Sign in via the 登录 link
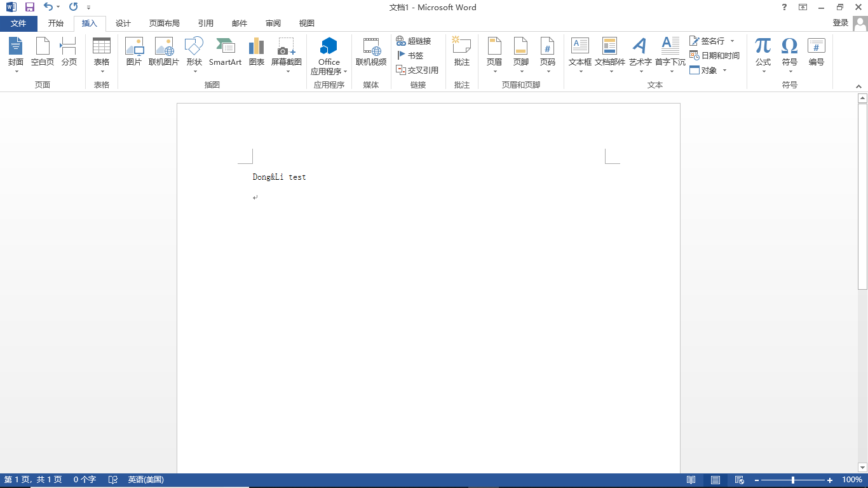The image size is (868, 488). pyautogui.click(x=841, y=23)
